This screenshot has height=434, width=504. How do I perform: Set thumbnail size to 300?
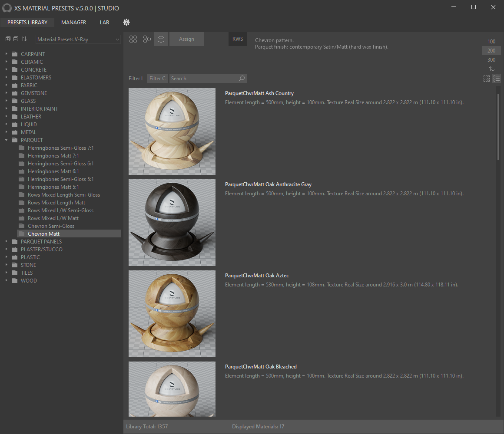tap(491, 60)
